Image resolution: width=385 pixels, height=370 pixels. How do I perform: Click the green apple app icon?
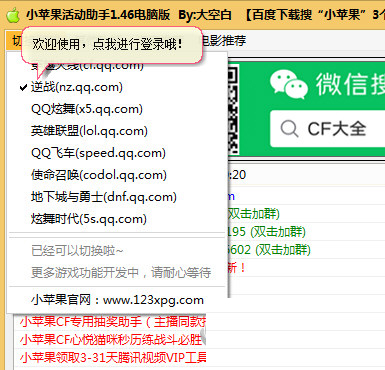coord(13,15)
